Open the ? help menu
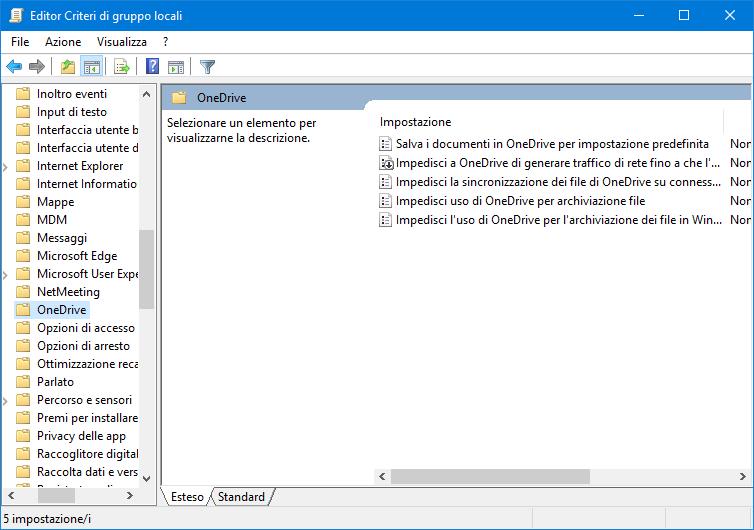Image resolution: width=754 pixels, height=530 pixels. click(165, 42)
